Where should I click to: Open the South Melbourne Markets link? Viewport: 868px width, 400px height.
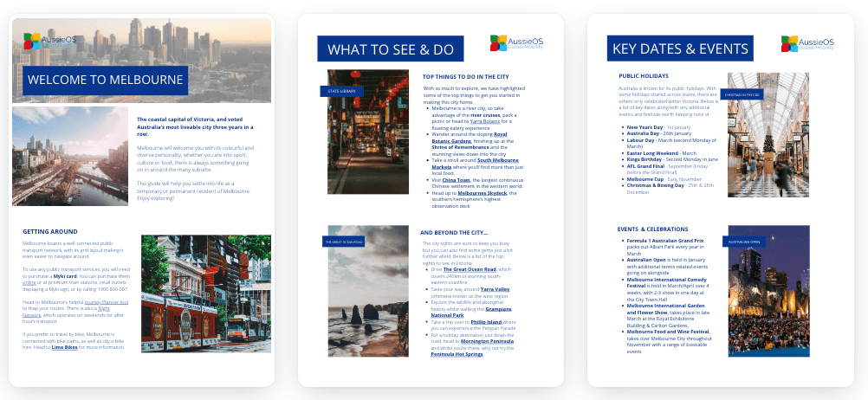click(497, 160)
